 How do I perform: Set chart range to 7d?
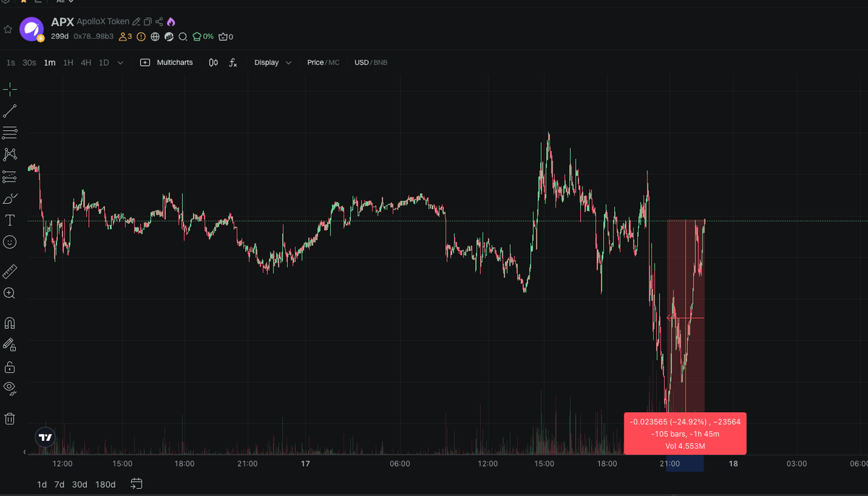point(59,484)
